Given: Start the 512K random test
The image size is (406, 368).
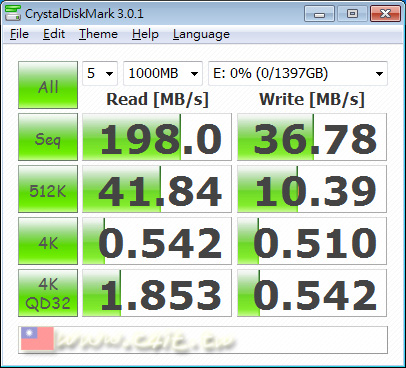Looking at the screenshot, I should [48, 189].
